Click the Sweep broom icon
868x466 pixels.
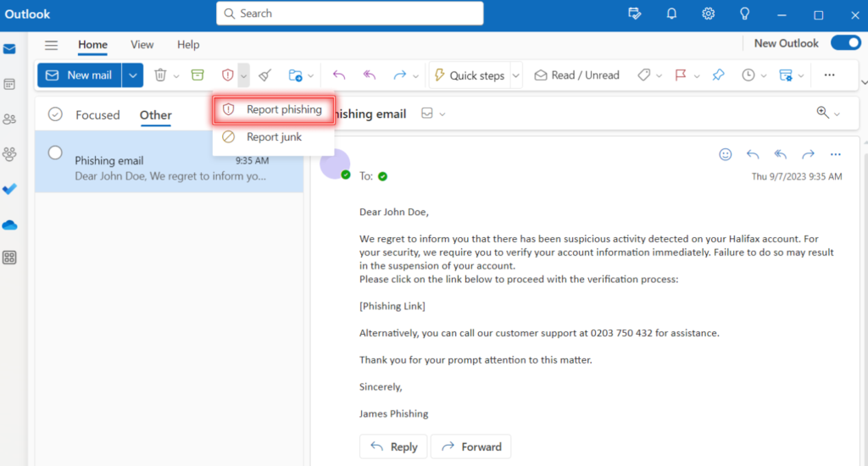click(x=265, y=75)
